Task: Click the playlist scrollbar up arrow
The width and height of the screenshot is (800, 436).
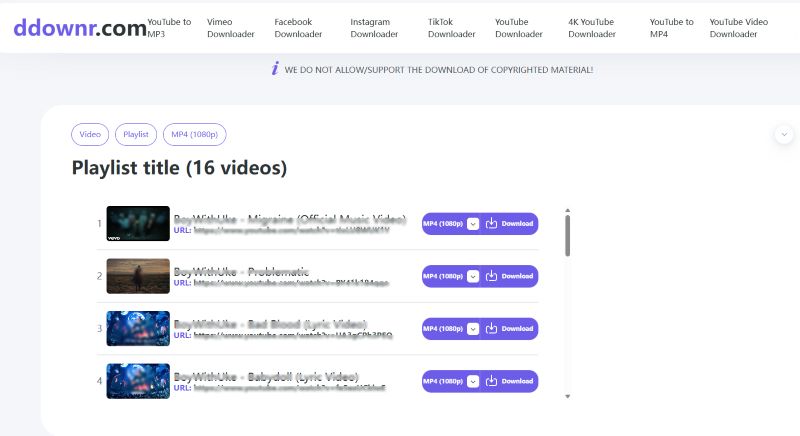Action: coord(567,210)
